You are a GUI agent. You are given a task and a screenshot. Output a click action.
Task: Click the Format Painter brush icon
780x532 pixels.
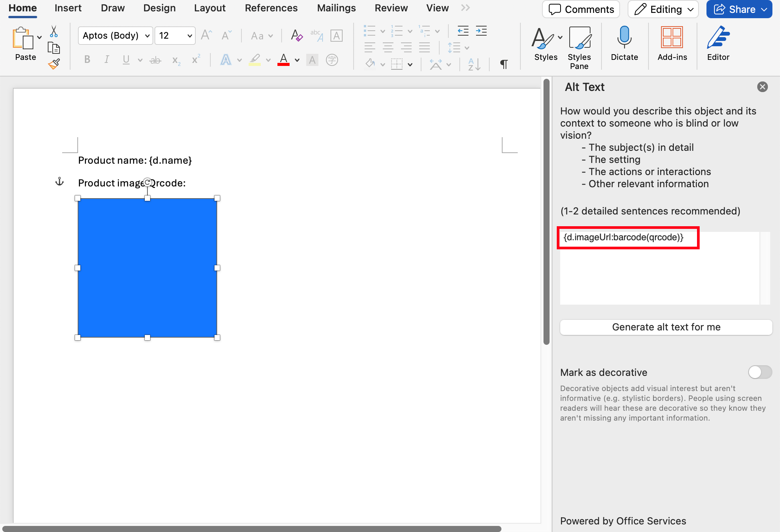54,64
